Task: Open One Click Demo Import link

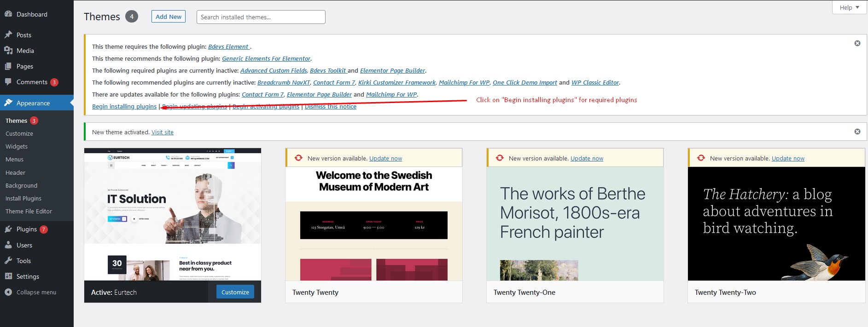Action: click(525, 82)
